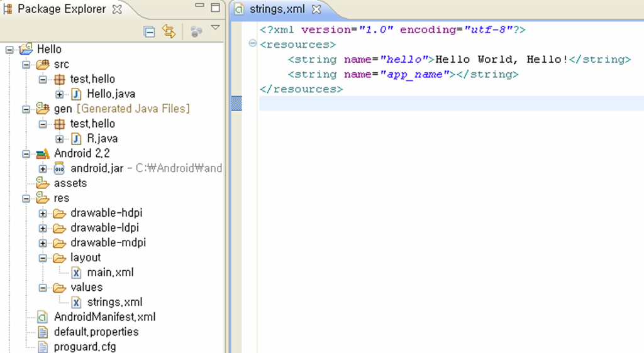Maximize the Package Explorer panel
The height and width of the screenshot is (353, 644).
(215, 8)
